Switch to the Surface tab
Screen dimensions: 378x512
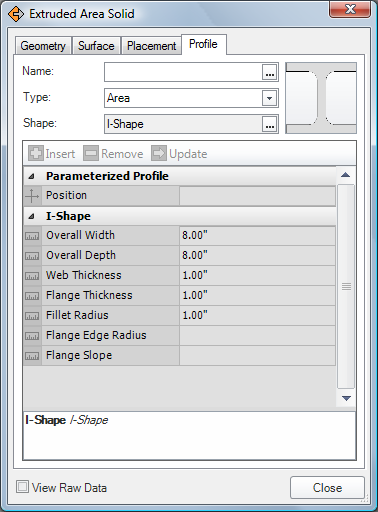click(x=96, y=46)
